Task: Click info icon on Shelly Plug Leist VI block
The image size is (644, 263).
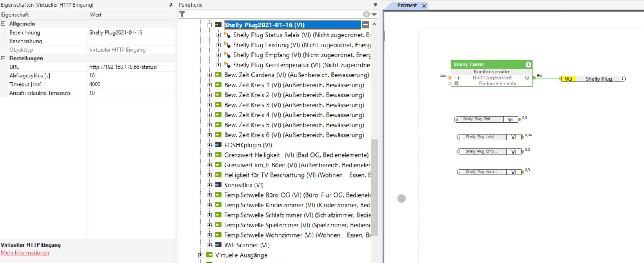Action: [460, 137]
